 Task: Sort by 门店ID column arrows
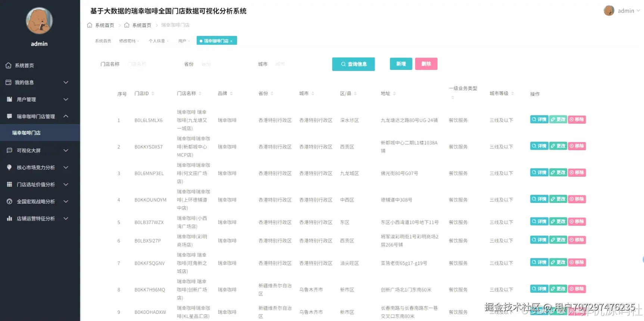point(153,93)
